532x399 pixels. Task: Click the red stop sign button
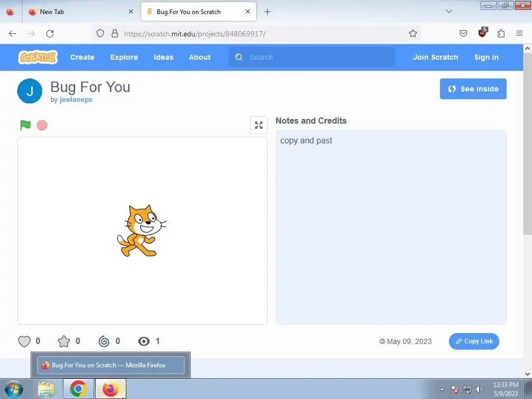coord(42,125)
